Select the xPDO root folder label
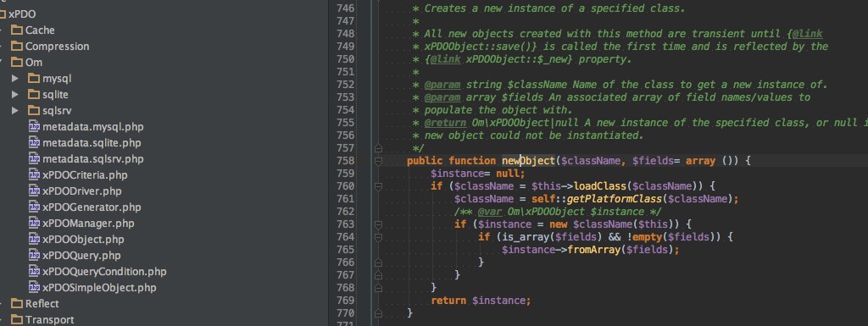Viewport: 868px width, 326px height. pyautogui.click(x=21, y=14)
